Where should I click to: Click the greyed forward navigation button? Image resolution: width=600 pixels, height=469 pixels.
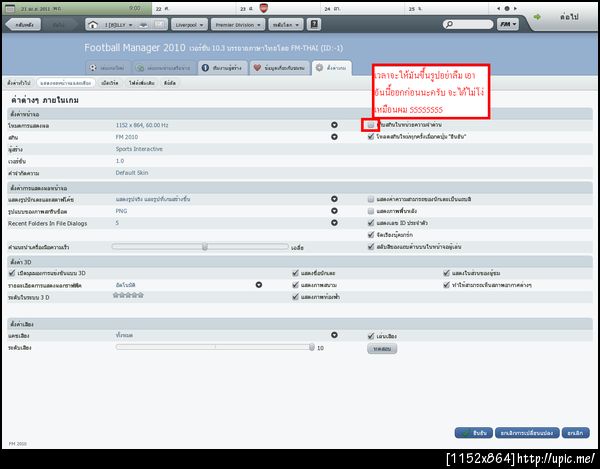point(59,25)
